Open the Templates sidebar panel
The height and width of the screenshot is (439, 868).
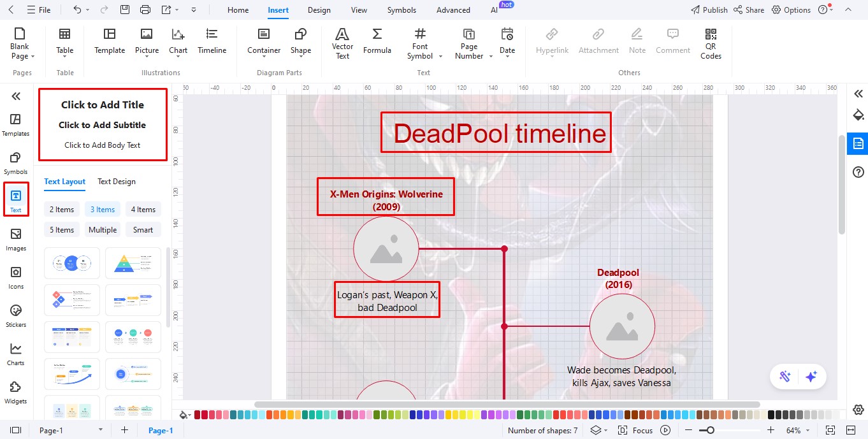pos(16,125)
